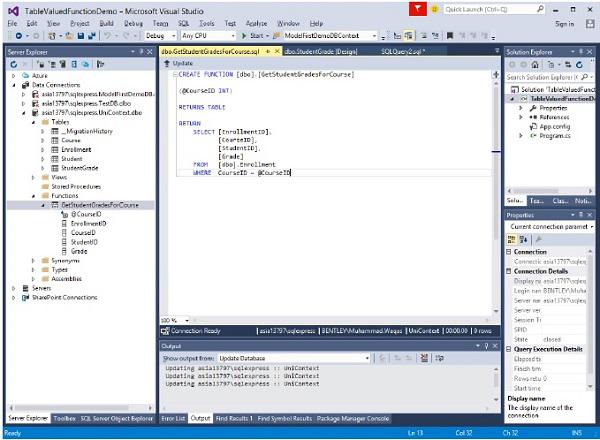Switch to the SQLQuery2.sql tab
Screen dimensions: 600x440
pos(403,51)
